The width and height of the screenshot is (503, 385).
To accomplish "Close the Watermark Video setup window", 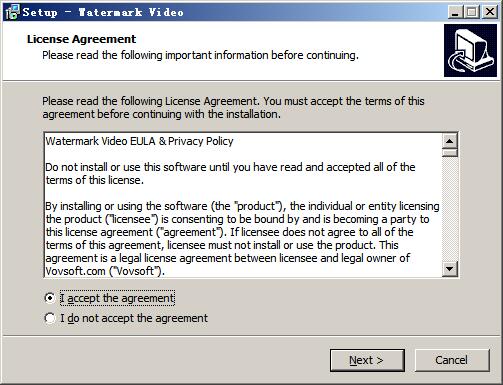I will 490,12.
